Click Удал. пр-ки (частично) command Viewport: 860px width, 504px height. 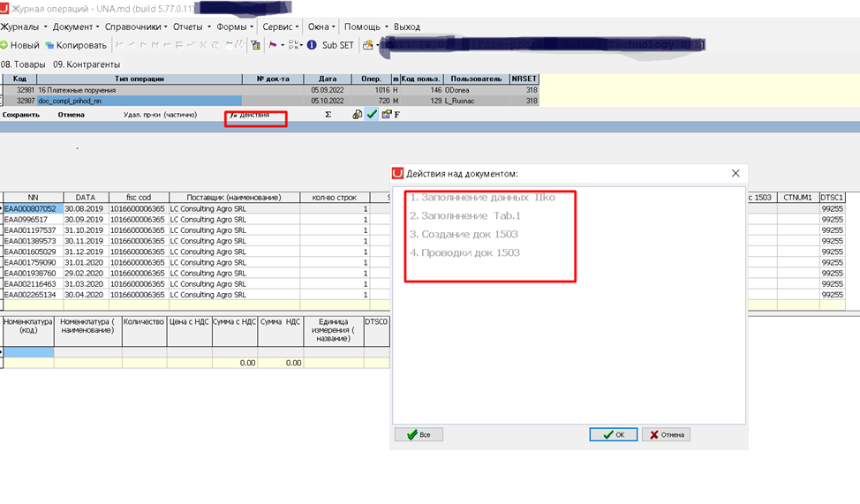(x=160, y=115)
